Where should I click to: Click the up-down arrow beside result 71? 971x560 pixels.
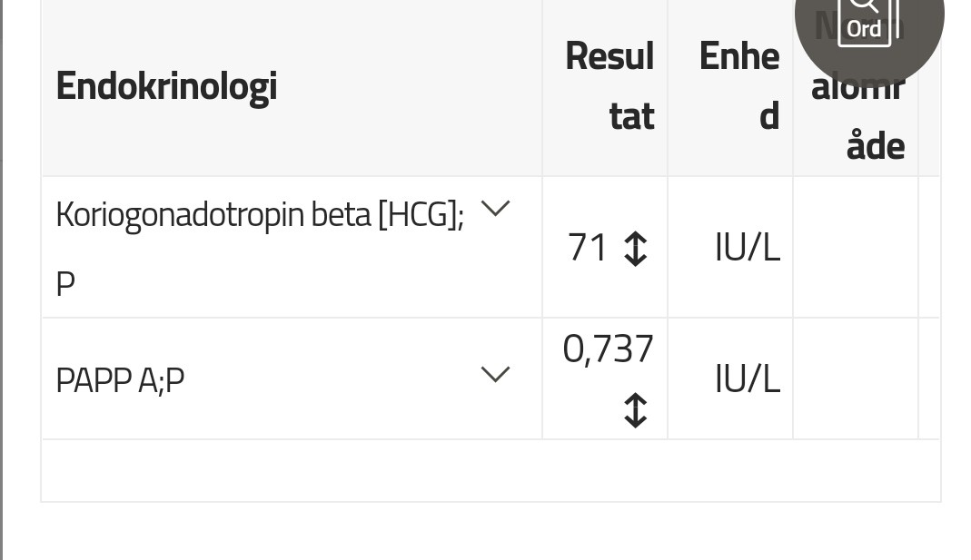636,248
